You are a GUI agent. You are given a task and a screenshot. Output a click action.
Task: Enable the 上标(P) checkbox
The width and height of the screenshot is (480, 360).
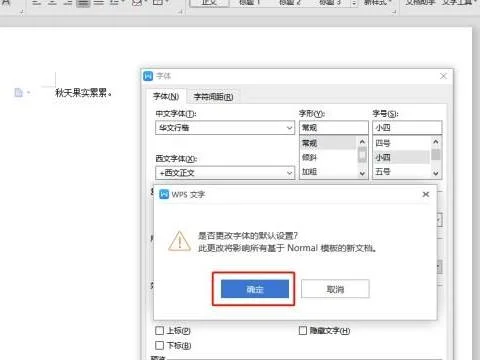click(160, 331)
